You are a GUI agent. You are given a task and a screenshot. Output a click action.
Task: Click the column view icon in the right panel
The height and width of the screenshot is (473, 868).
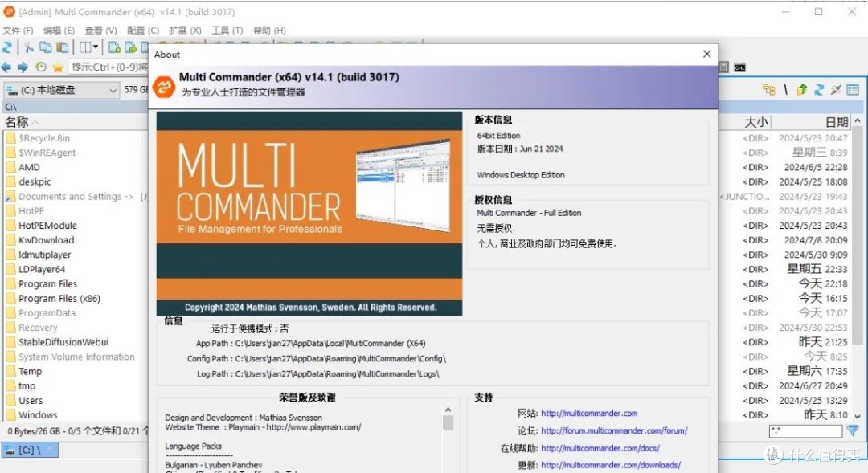click(x=853, y=90)
